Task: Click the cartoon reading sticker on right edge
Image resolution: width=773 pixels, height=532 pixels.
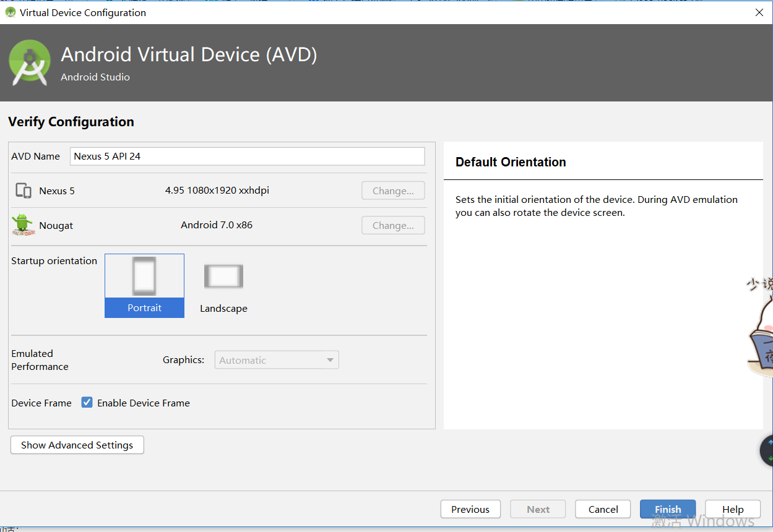Action: pyautogui.click(x=761, y=328)
